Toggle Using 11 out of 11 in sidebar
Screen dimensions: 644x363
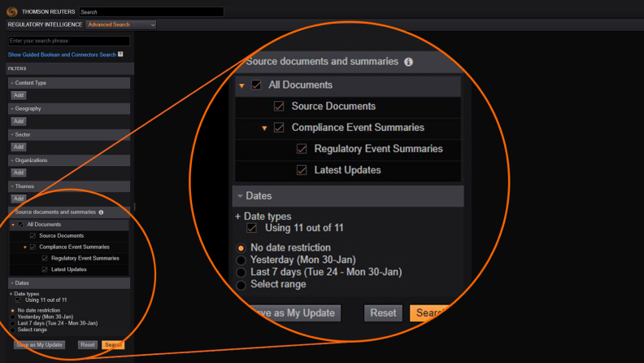pyautogui.click(x=19, y=300)
